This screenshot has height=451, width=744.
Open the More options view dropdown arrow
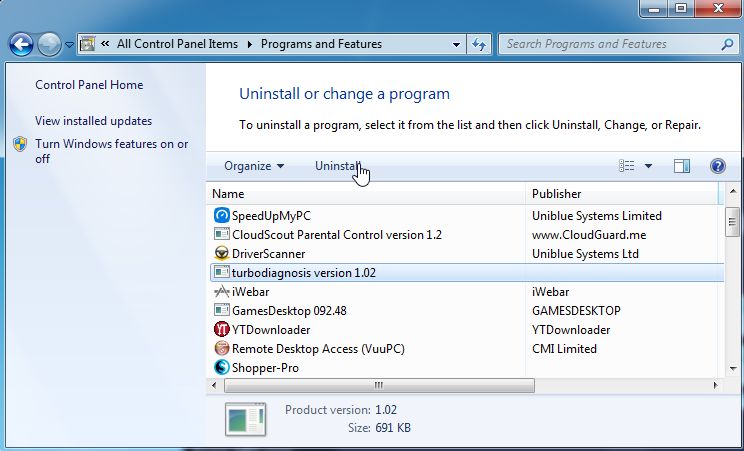point(648,166)
